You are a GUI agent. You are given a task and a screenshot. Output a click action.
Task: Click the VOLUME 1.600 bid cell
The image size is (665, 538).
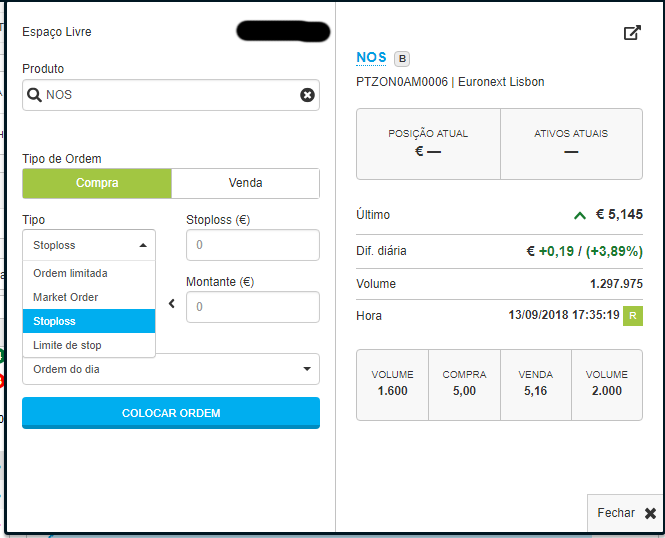click(x=393, y=385)
